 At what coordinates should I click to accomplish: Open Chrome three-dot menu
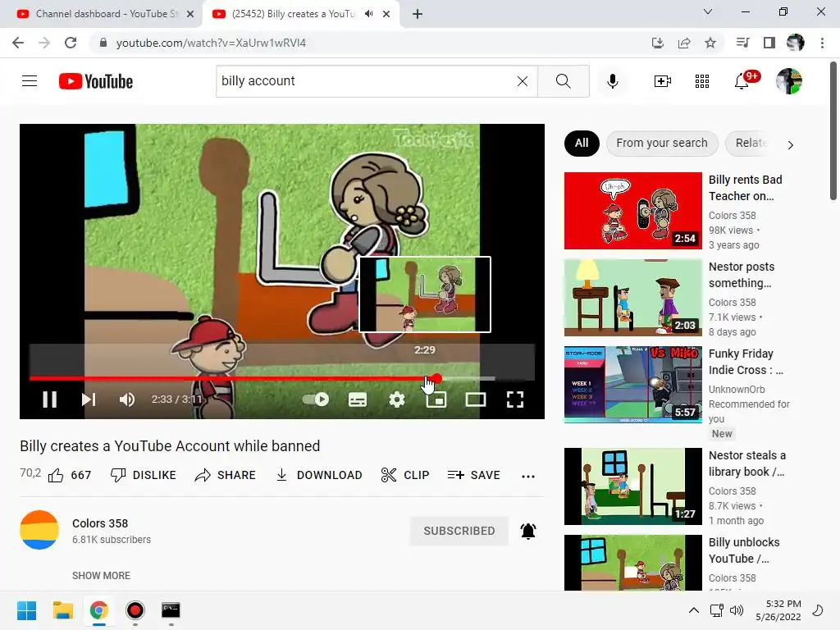(822, 43)
